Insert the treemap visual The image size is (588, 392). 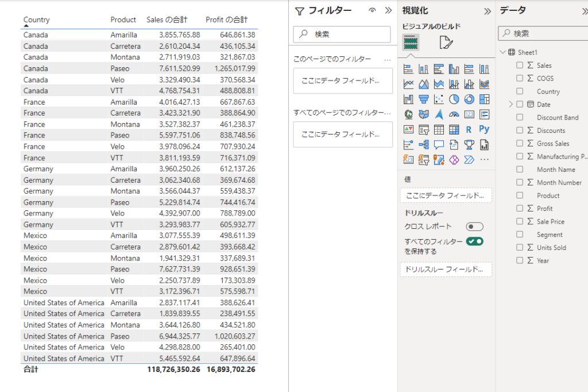484,99
